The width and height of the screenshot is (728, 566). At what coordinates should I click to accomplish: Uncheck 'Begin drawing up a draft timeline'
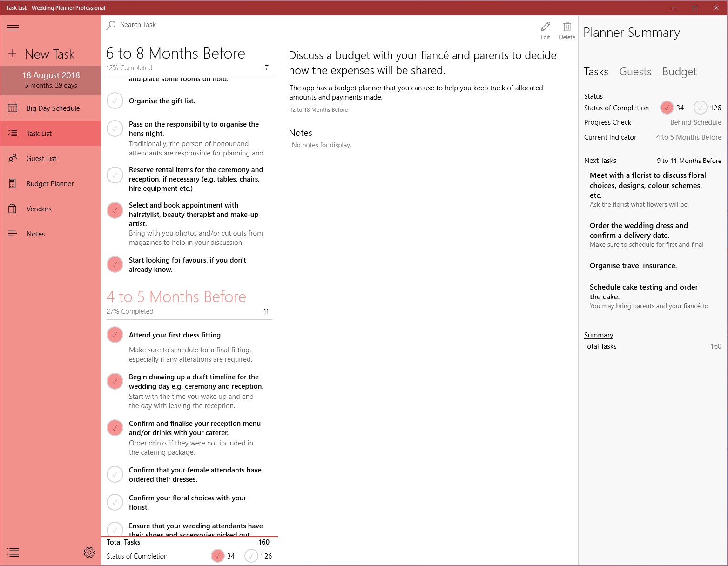(115, 381)
